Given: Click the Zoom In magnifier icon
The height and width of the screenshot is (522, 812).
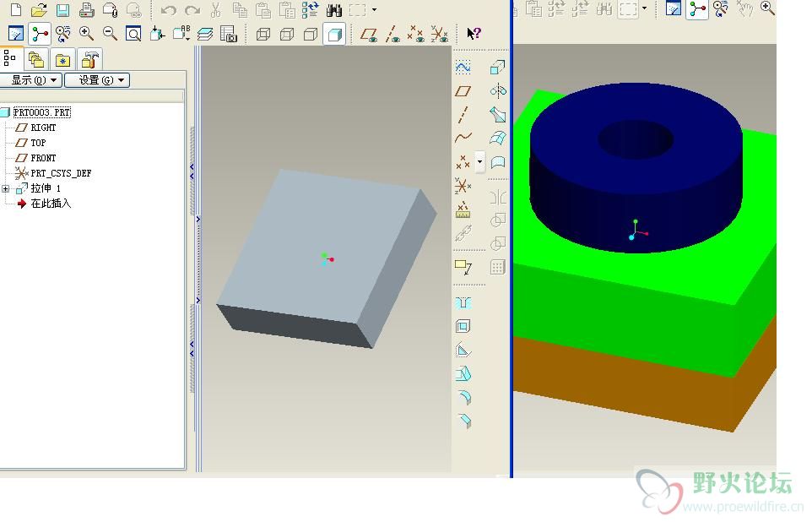Looking at the screenshot, I should click(86, 34).
